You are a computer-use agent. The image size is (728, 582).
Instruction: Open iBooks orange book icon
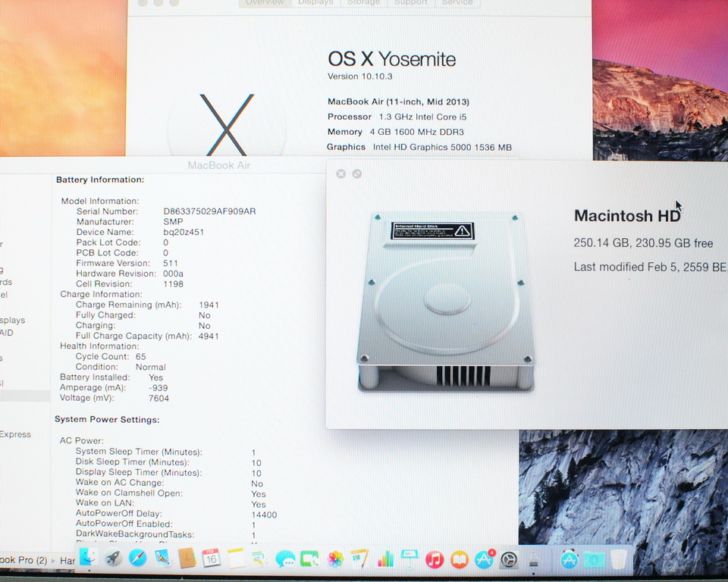tap(460, 559)
